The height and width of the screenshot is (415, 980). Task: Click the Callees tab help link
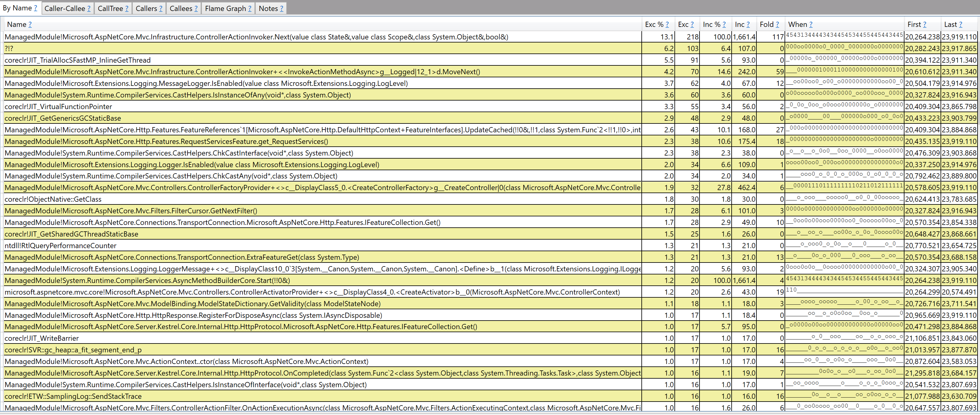pos(196,8)
